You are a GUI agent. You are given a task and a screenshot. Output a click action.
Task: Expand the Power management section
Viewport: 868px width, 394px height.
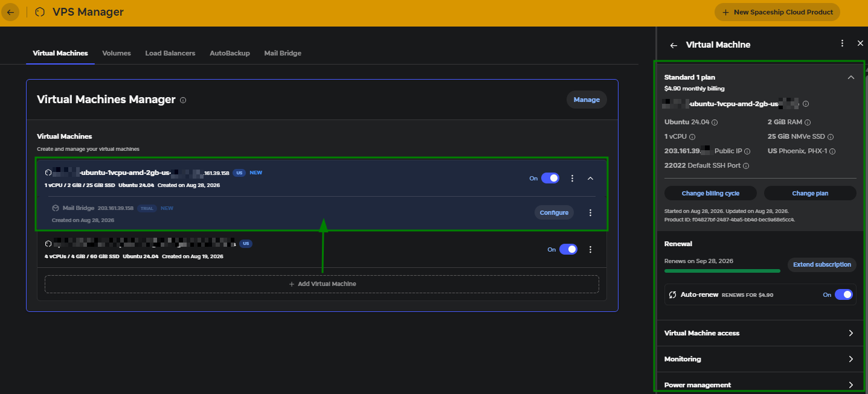point(760,384)
